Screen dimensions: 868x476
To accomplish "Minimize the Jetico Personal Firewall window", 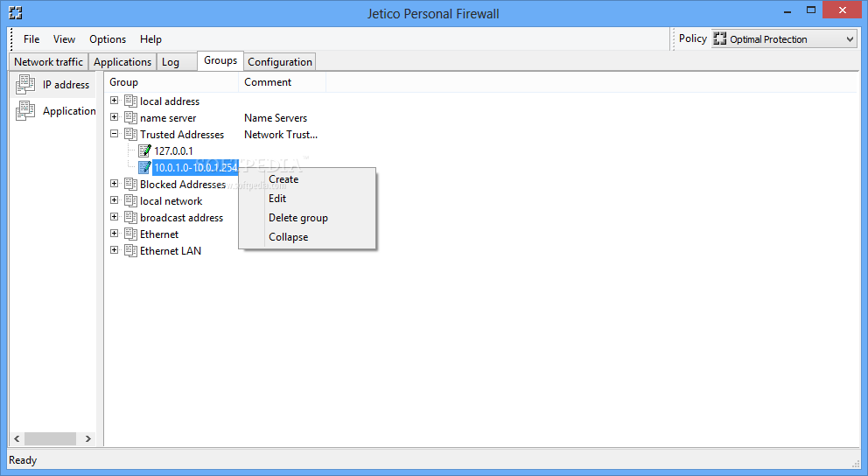I will click(x=787, y=10).
